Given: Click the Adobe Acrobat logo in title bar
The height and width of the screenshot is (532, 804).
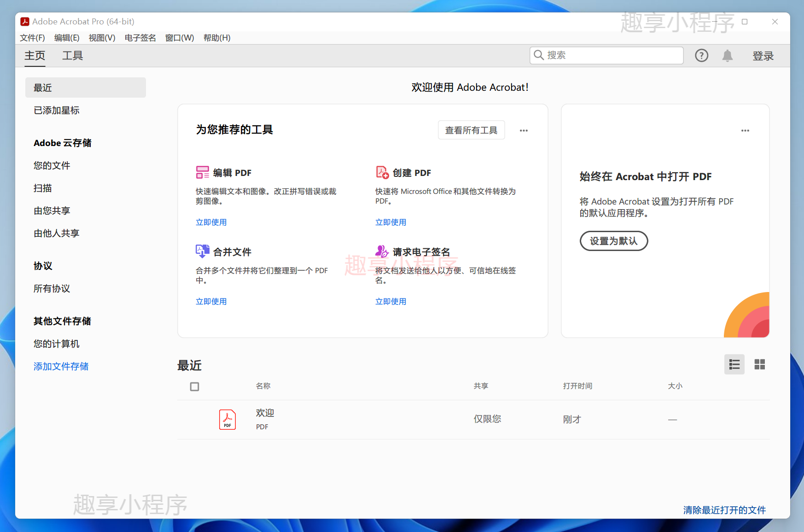Looking at the screenshot, I should pyautogui.click(x=25, y=22).
